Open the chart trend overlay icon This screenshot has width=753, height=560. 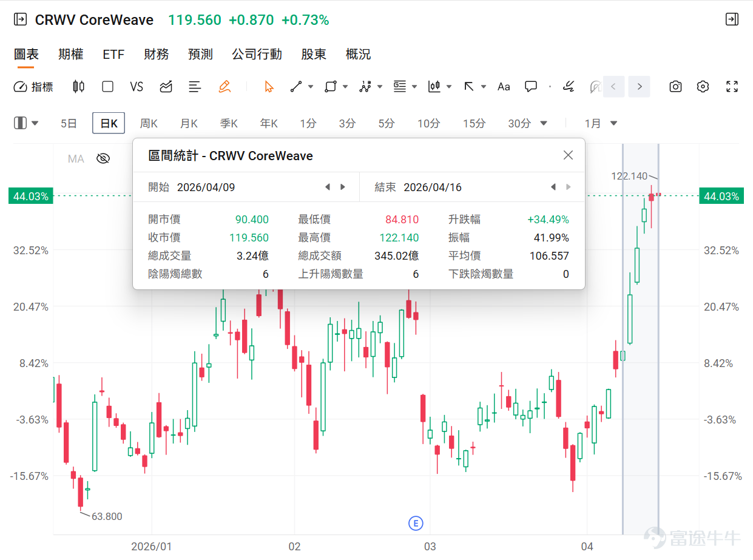pyautogui.click(x=166, y=87)
